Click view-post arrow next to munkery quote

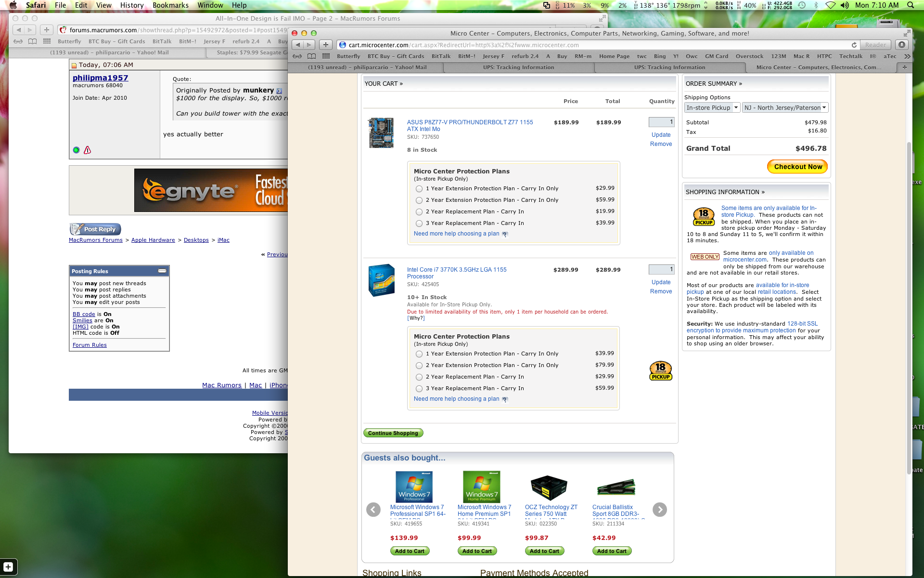coord(279,91)
